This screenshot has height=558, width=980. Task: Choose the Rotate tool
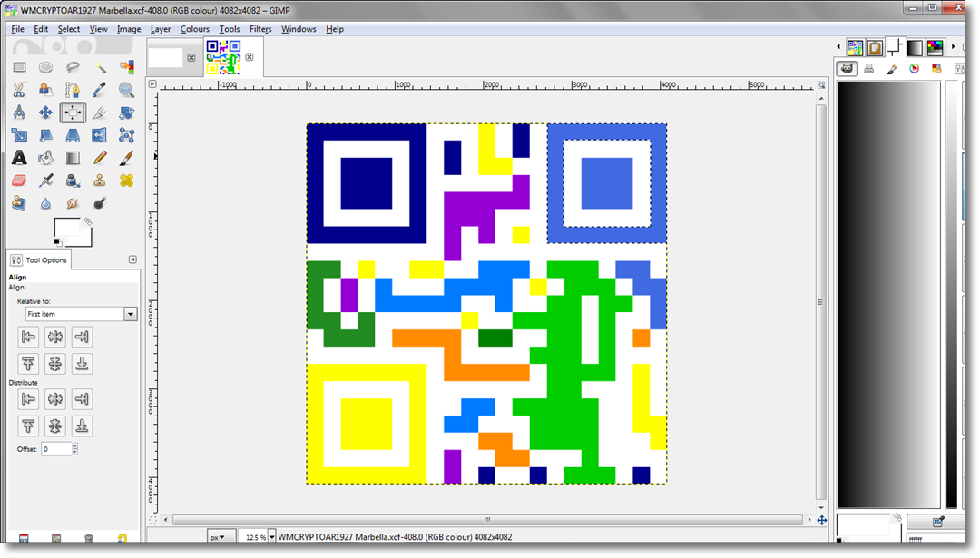[126, 113]
